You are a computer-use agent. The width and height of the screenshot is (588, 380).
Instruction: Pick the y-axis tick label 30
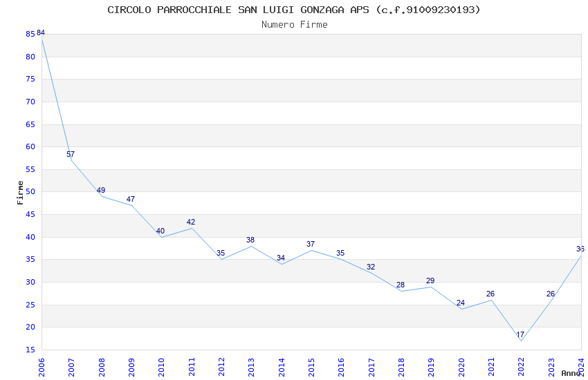pyautogui.click(x=30, y=283)
